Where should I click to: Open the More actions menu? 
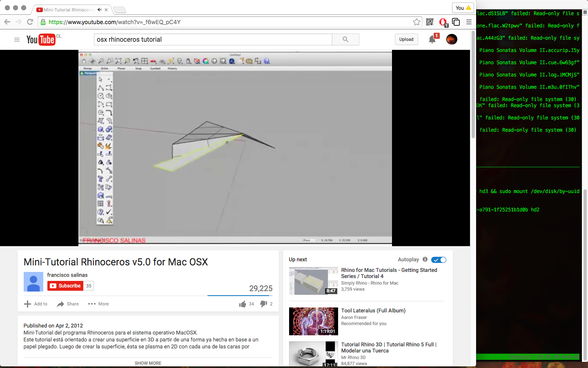98,304
